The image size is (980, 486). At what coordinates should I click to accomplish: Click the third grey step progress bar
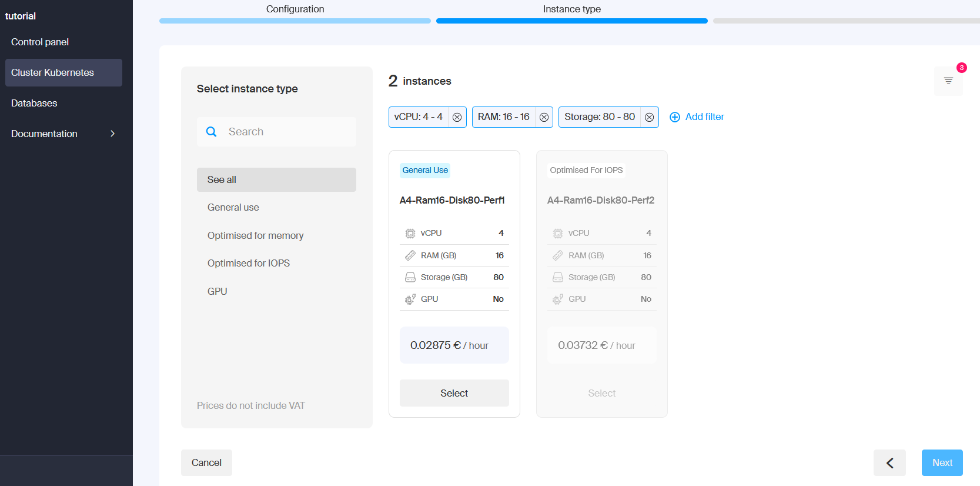click(847, 21)
